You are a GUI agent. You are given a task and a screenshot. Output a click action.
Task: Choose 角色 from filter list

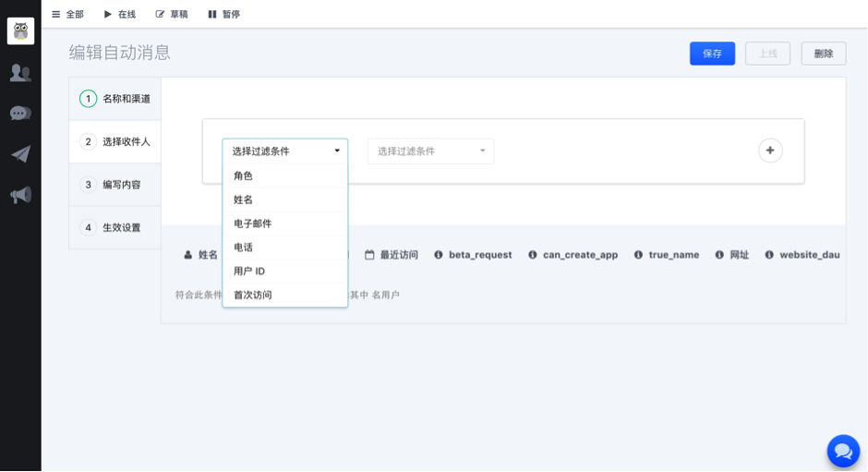pos(244,175)
